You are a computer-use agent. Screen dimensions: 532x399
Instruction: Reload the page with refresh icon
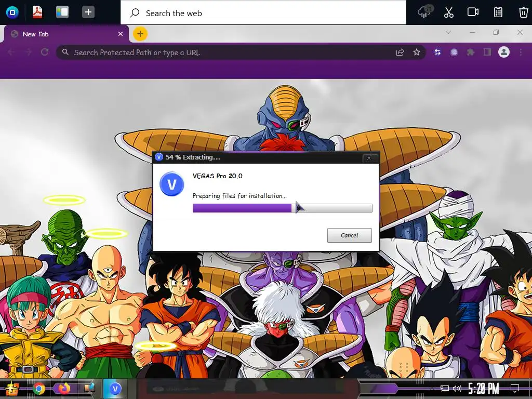point(45,52)
